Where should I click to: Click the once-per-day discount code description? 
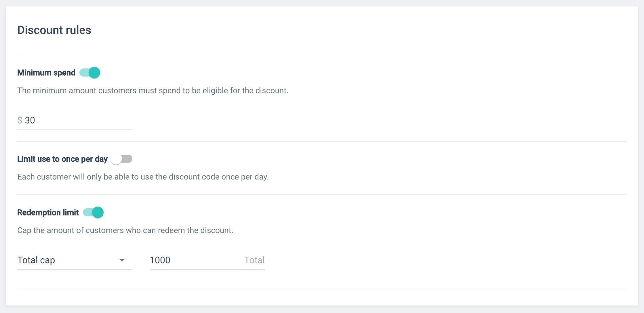tap(143, 177)
